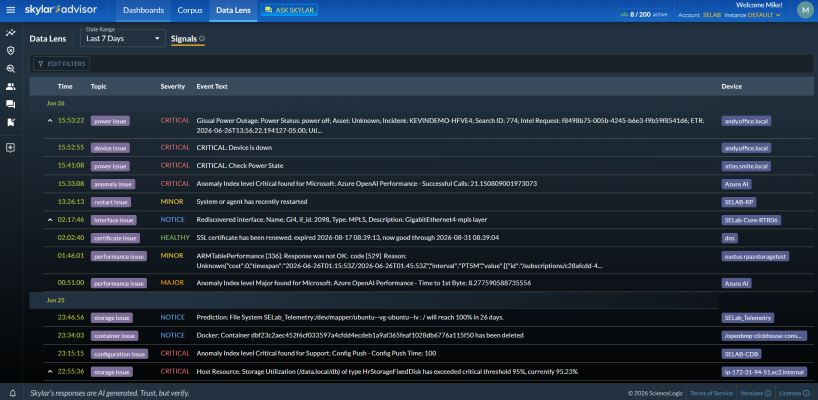
Task: Click Azure AI device chip at 15:33:08
Action: pos(736,184)
